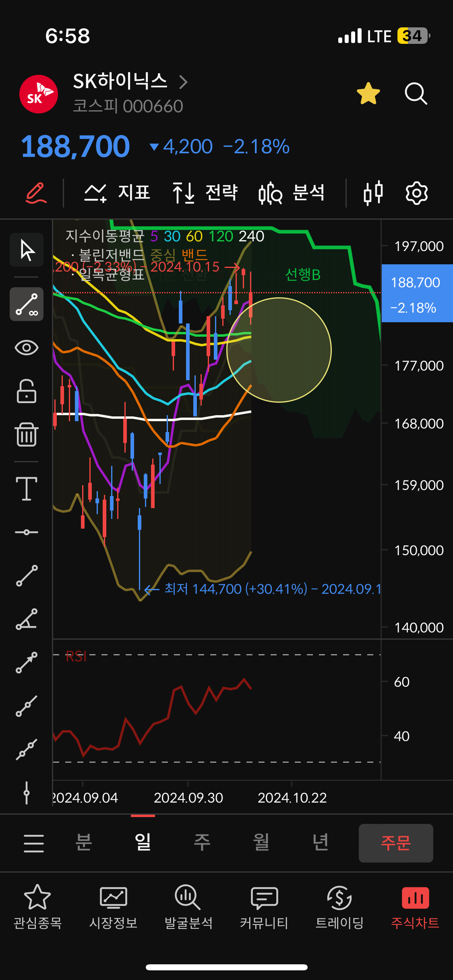
Task: Select the trend line segment tool
Action: pos(27,576)
